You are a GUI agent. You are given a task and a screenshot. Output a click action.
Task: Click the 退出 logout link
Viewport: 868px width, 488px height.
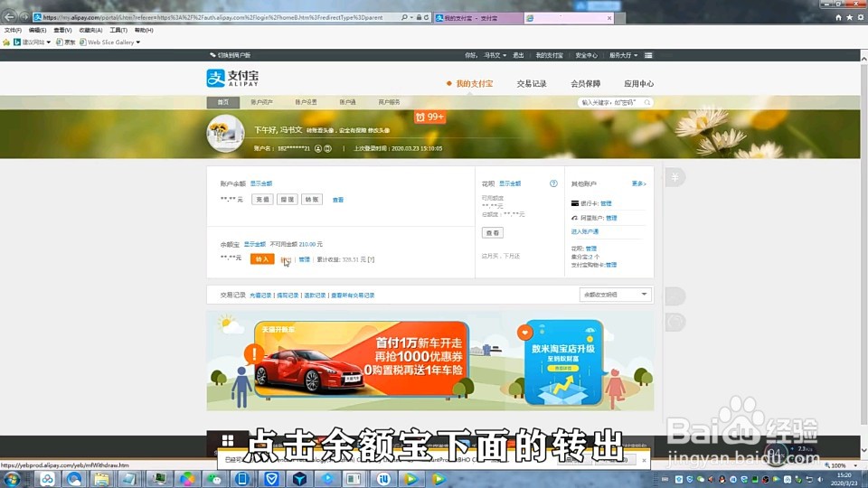point(518,55)
